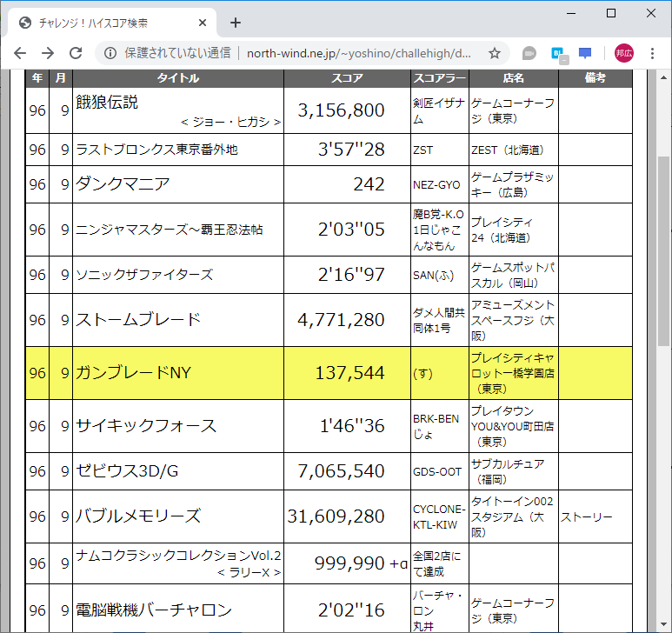Click scorer (す) in highlighted row
This screenshot has width=672, height=633.
coord(422,374)
